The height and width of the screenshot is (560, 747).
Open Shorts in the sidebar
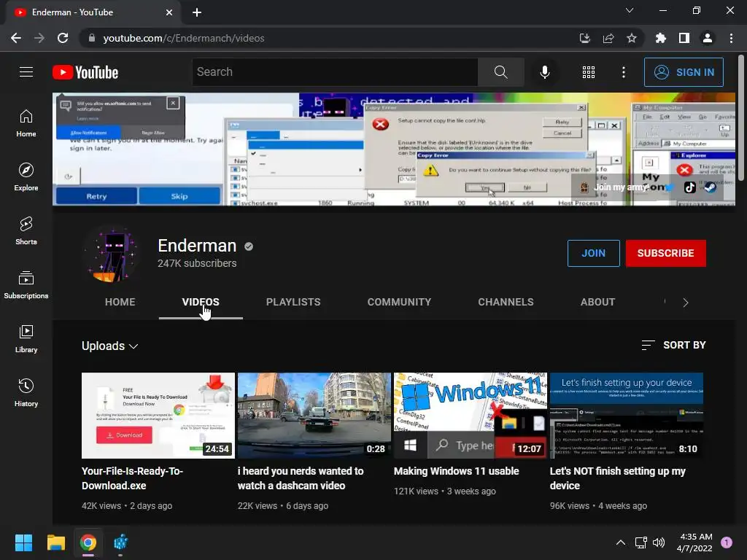26,230
